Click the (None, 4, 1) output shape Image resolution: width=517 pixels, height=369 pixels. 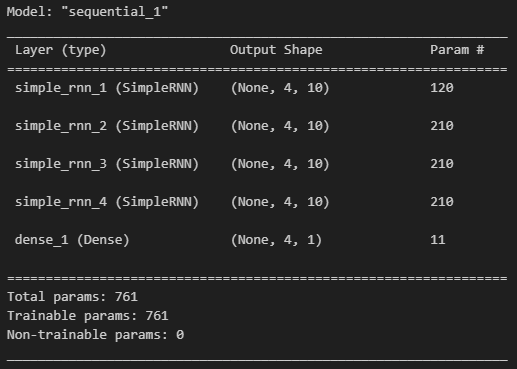pos(276,240)
